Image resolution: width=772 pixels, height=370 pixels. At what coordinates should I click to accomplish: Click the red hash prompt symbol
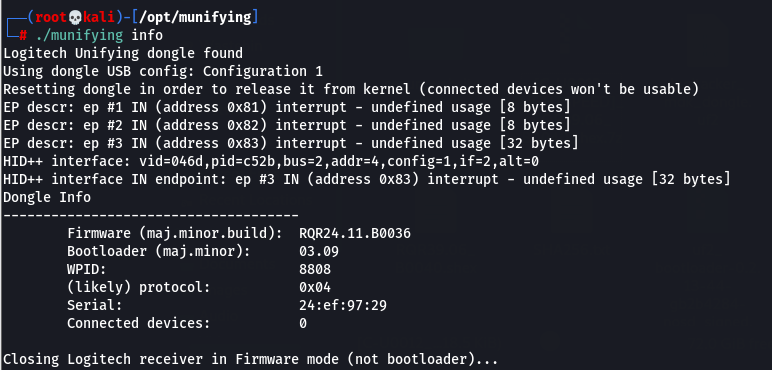(x=23, y=35)
